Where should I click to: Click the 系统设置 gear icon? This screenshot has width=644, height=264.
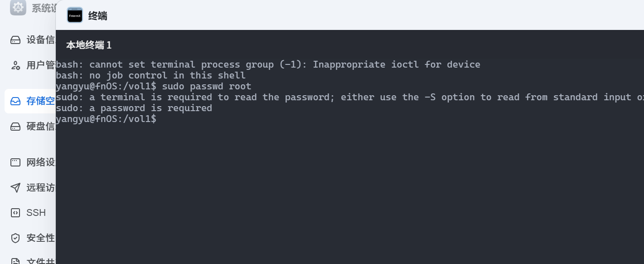18,8
